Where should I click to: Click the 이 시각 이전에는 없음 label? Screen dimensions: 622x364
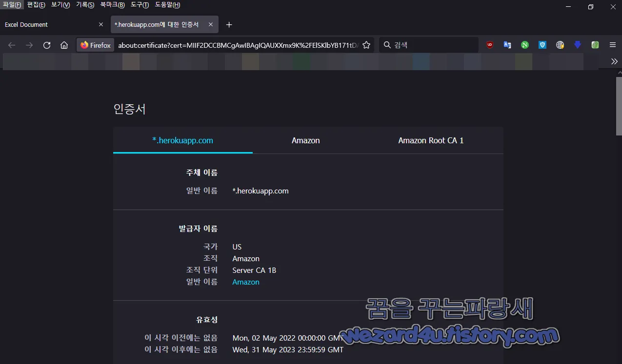181,338
